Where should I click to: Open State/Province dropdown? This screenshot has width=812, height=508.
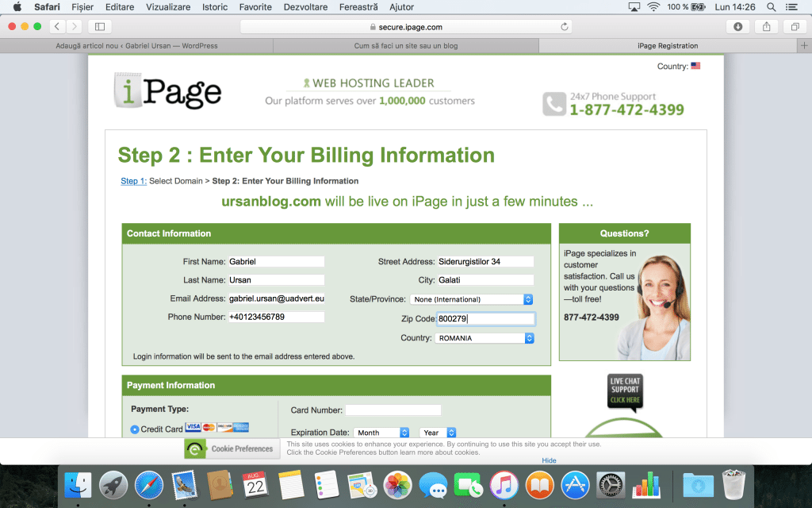coord(471,299)
